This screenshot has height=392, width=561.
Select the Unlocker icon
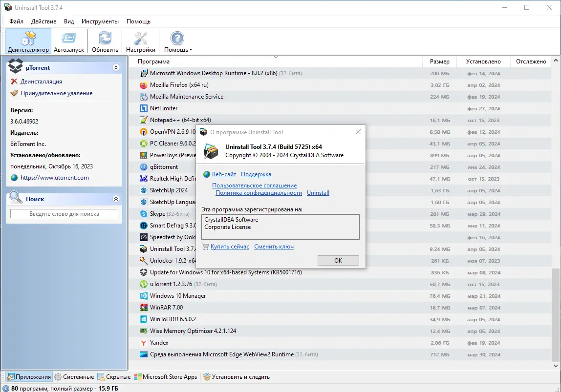coord(144,261)
